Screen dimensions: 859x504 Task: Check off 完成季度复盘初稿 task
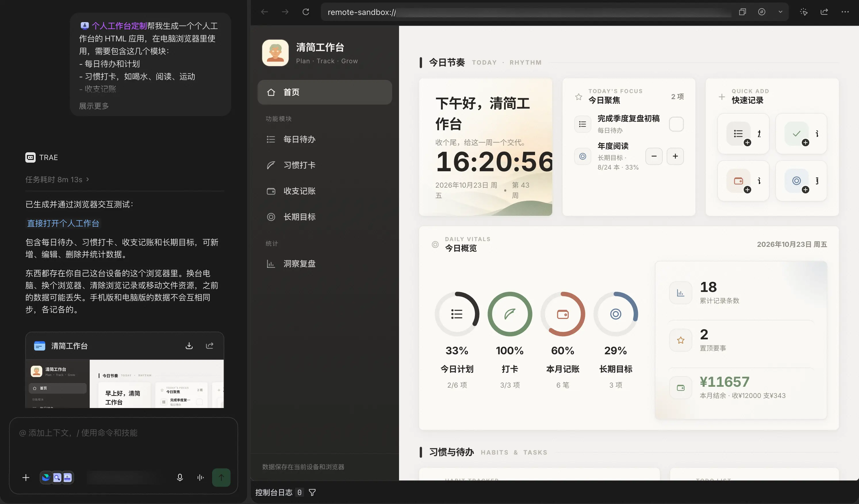[676, 124]
